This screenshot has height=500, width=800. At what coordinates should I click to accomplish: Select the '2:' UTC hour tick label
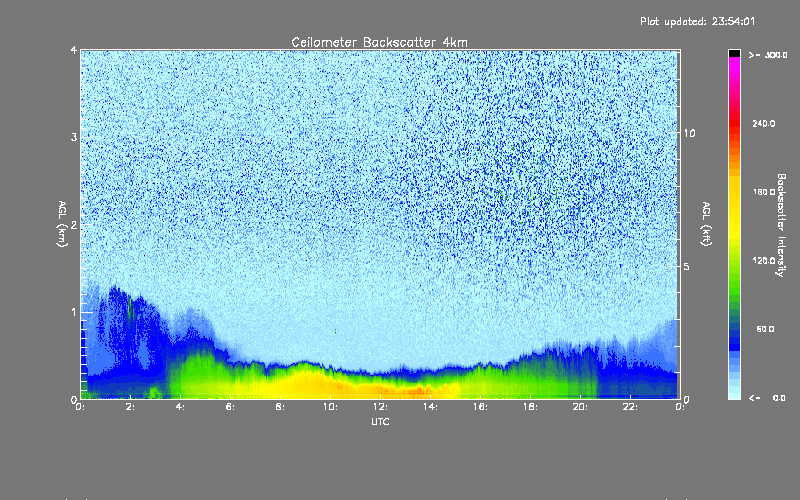pyautogui.click(x=131, y=407)
